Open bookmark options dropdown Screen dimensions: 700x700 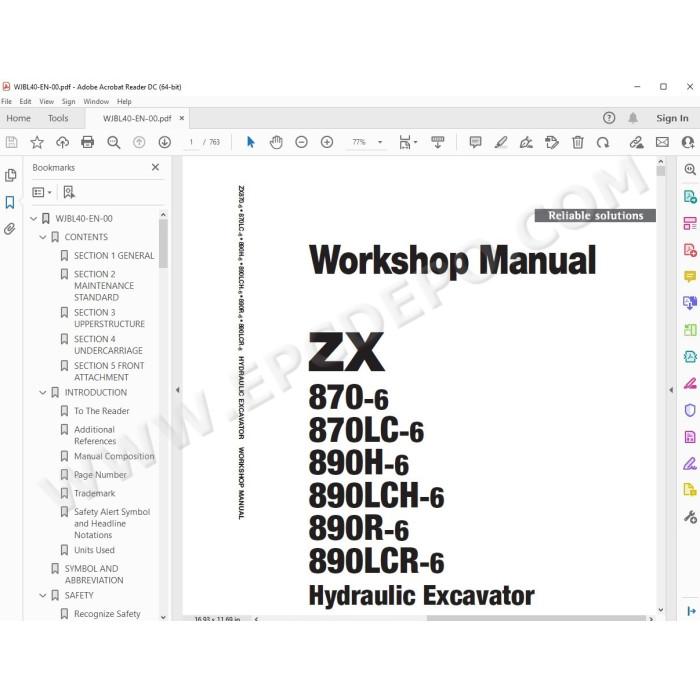point(42,192)
